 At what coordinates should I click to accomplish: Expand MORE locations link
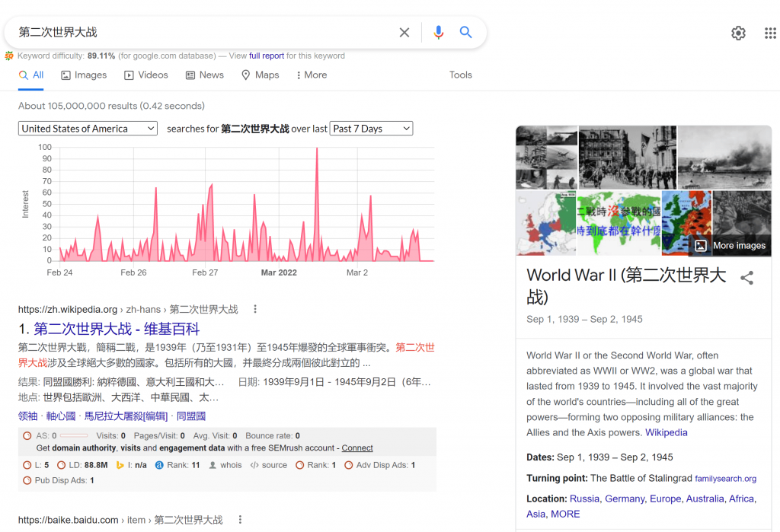coord(565,514)
